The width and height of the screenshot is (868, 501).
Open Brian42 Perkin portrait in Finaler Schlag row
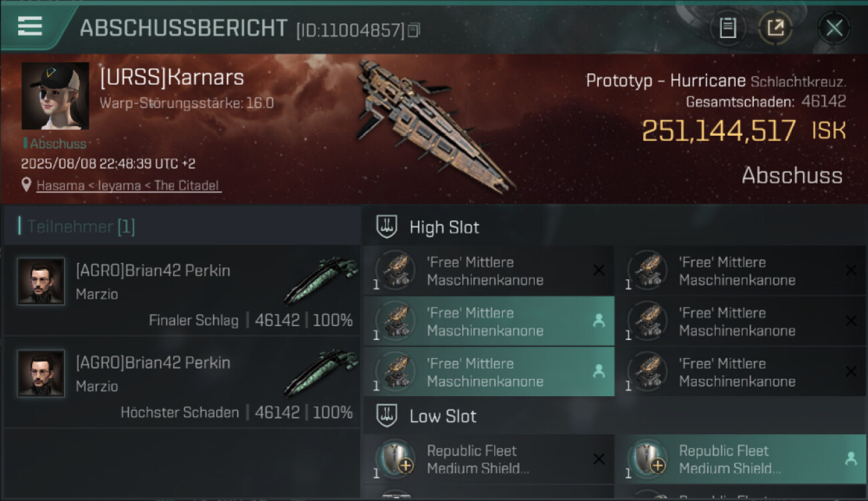pos(41,281)
